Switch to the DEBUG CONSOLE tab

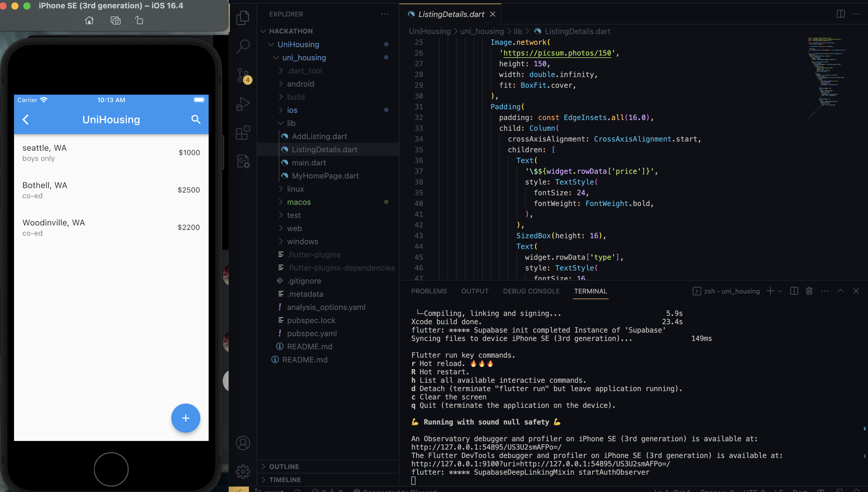coord(531,291)
